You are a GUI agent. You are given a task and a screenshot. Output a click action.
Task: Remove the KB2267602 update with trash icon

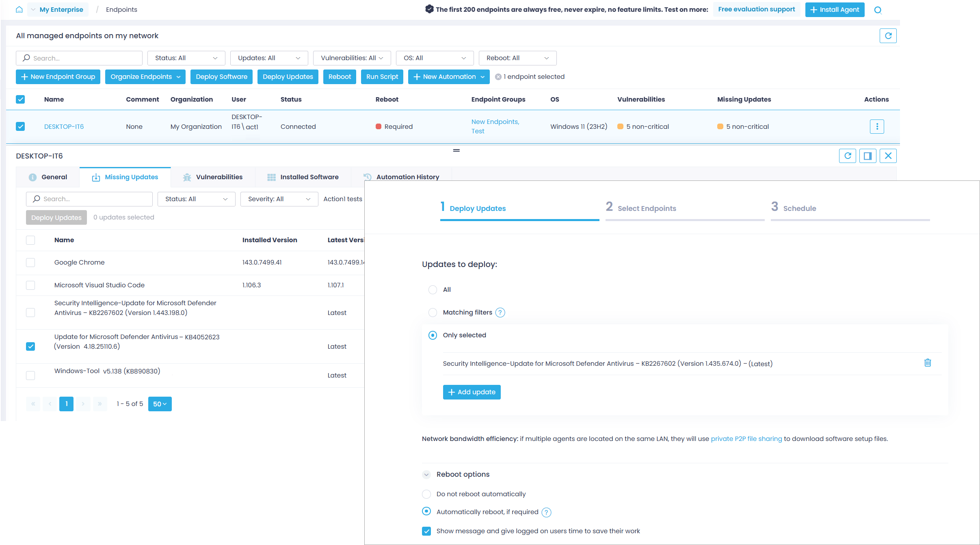[x=928, y=363]
